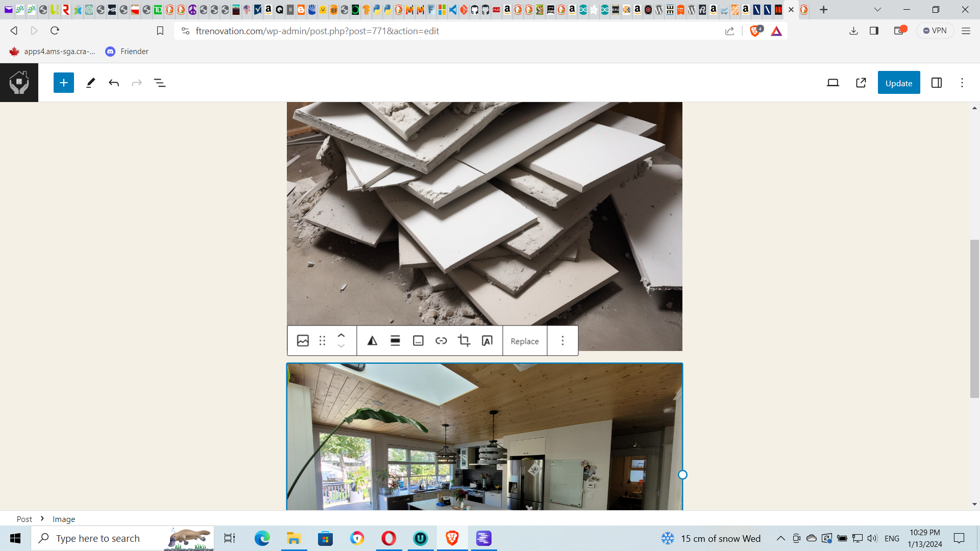Click the block inserter plus button

[64, 83]
